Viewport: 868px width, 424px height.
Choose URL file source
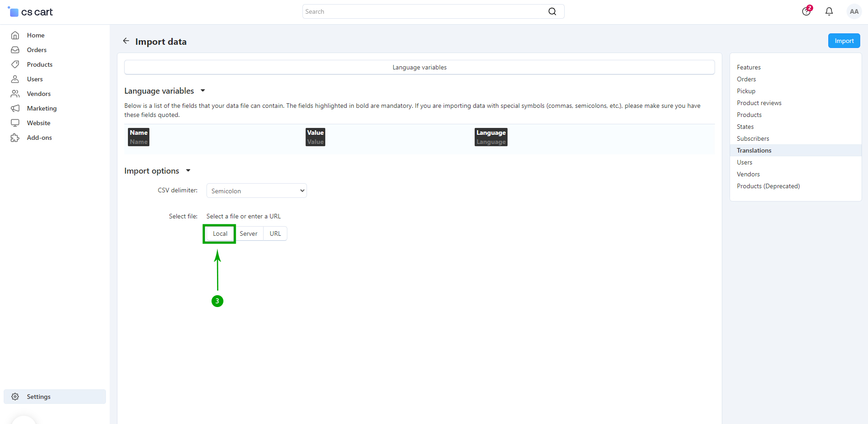[x=275, y=233]
